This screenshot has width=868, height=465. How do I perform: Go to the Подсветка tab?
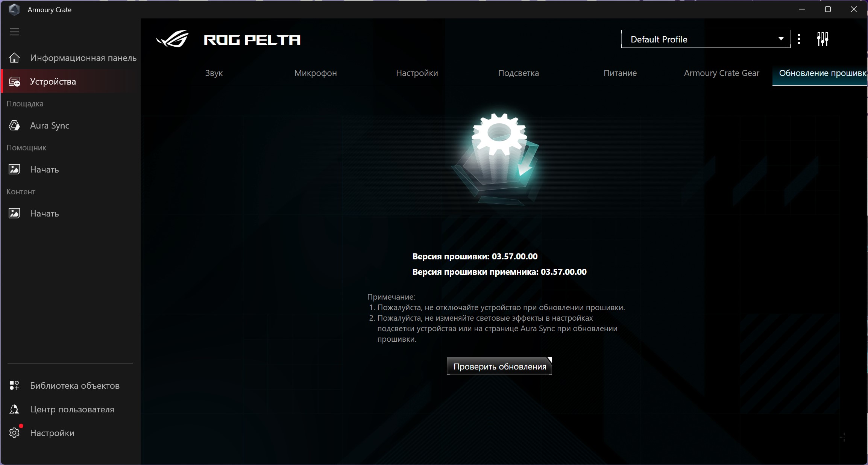click(519, 73)
